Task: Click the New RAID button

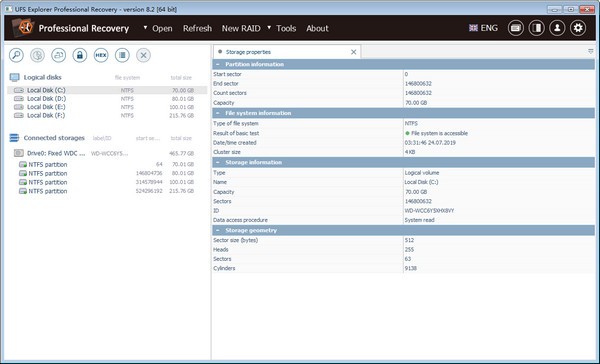Action: pos(241,28)
